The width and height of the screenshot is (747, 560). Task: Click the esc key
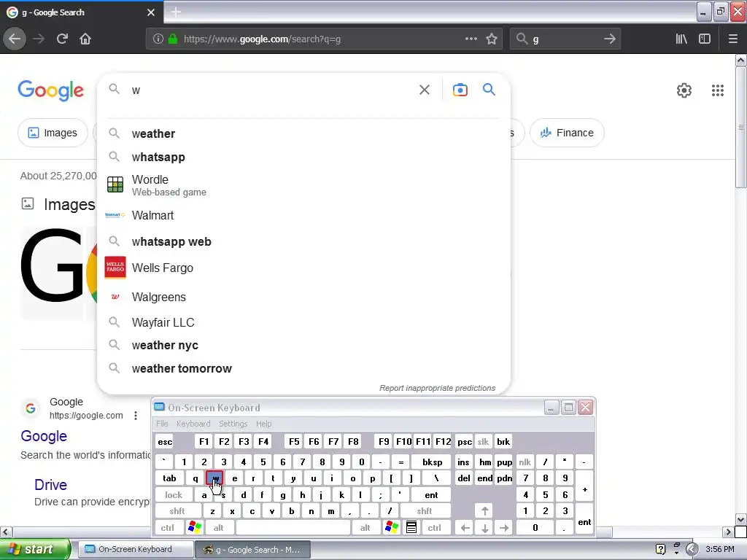(x=165, y=441)
